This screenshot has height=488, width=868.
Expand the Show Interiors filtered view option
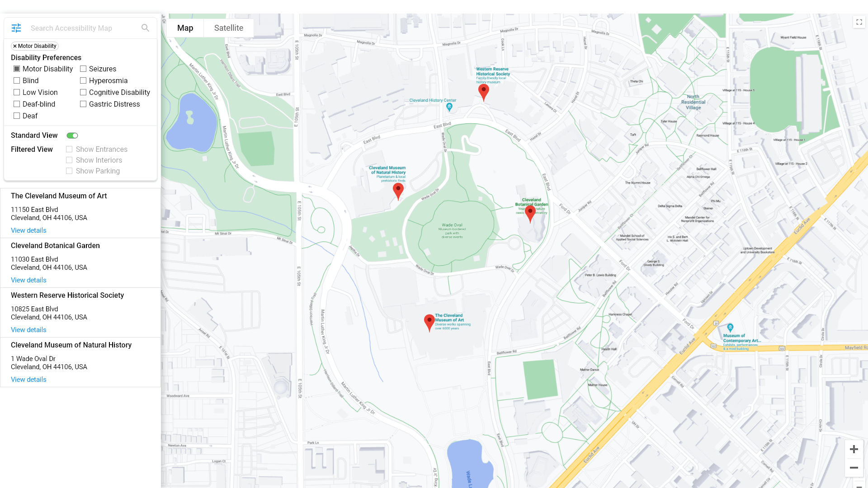69,160
